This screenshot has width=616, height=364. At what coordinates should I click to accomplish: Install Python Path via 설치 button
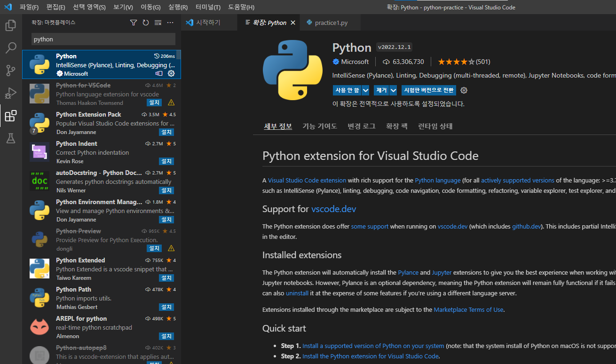[166, 307]
